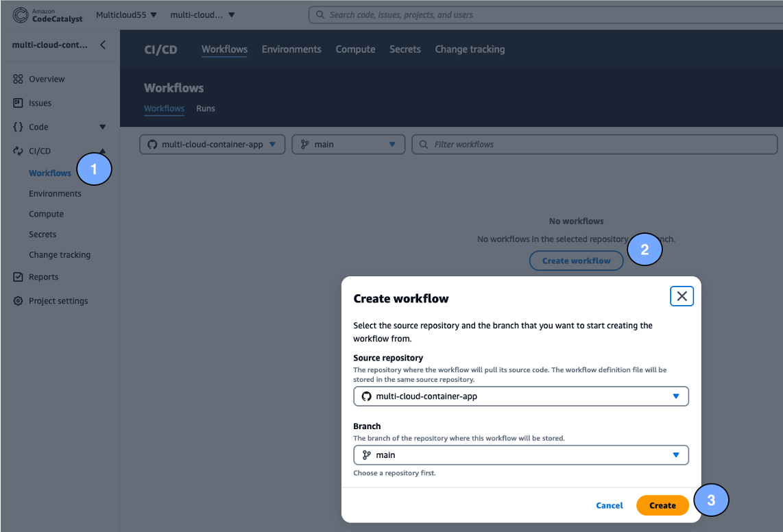Viewport: 783px width, 532px height.
Task: Collapse the left sidebar with the chevron
Action: [103, 45]
